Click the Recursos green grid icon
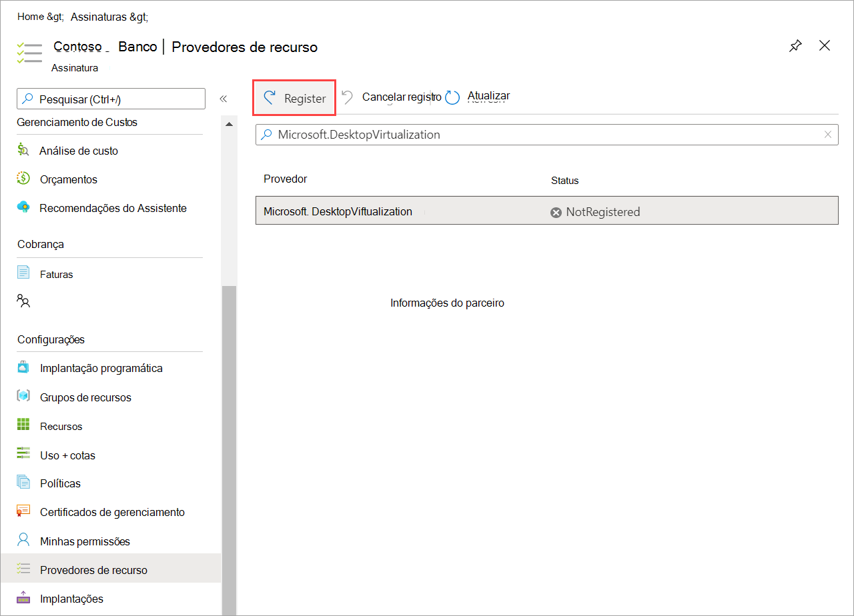Viewport: 854px width, 616px height. coord(23,425)
